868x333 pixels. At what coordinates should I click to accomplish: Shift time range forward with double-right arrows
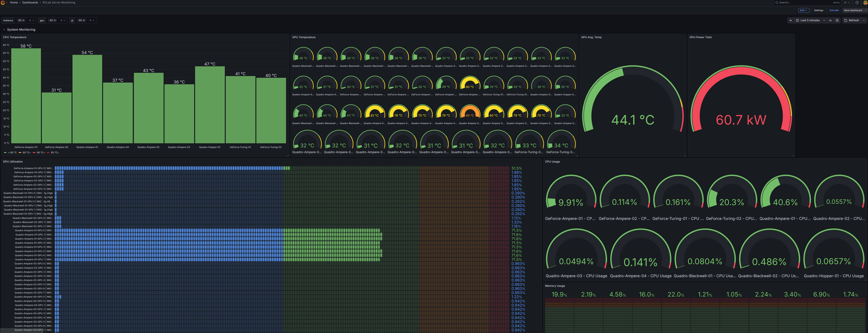tap(830, 20)
